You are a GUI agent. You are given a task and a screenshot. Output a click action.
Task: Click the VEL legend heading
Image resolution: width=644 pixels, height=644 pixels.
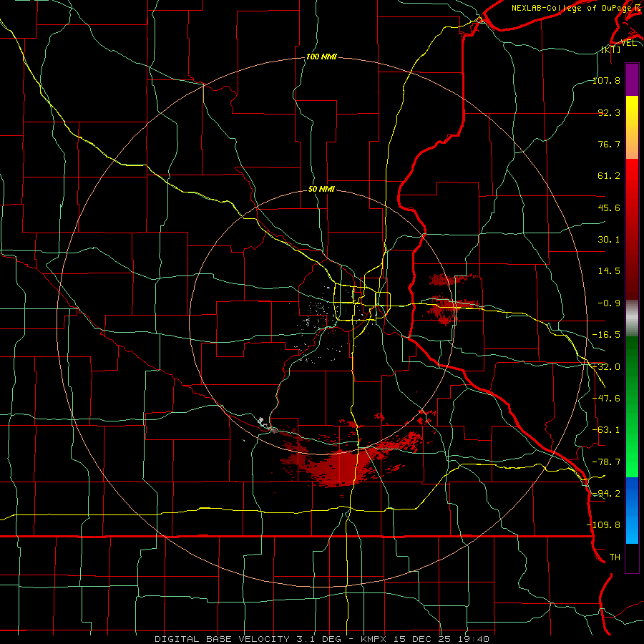click(628, 42)
